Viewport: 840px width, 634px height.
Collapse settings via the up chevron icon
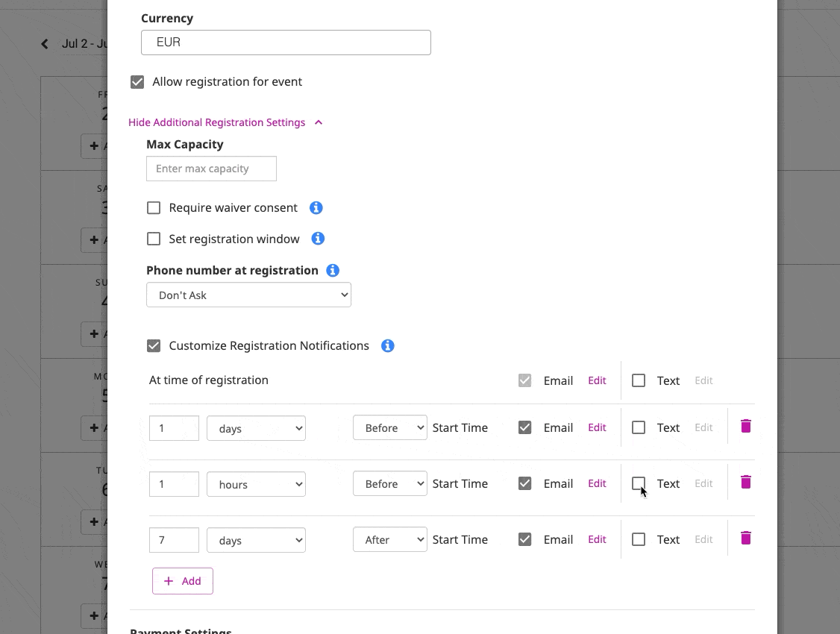tap(319, 122)
